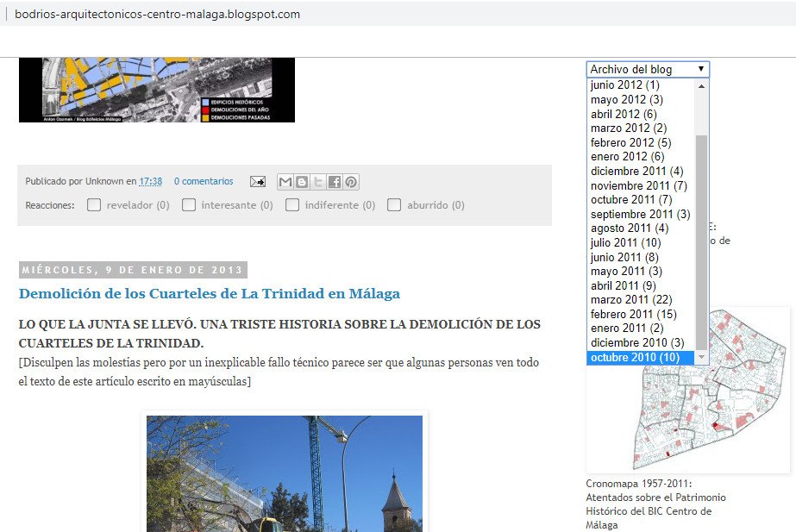Pick abril 2011 (9) archive entry
Image resolution: width=796 pixels, height=532 pixels.
point(641,285)
